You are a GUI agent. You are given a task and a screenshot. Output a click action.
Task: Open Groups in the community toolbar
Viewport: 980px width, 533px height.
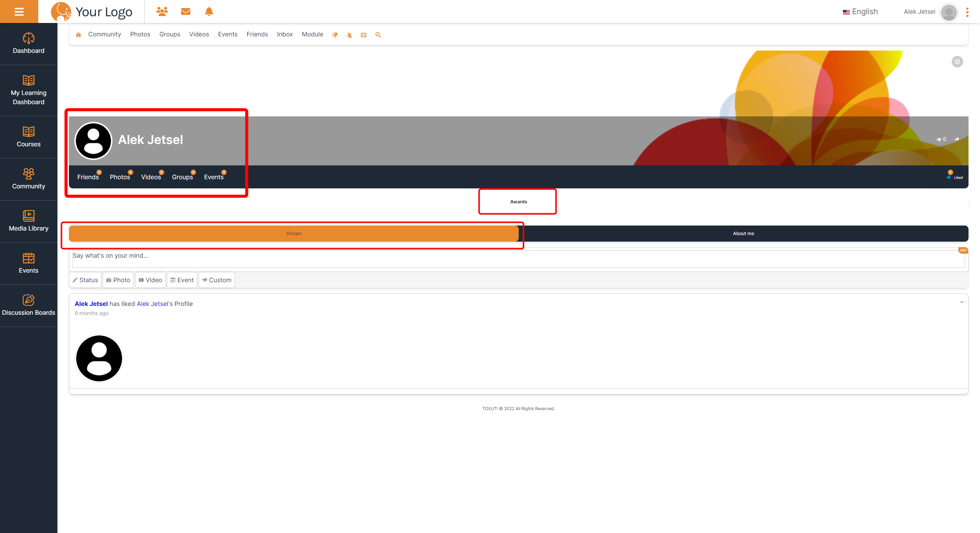point(170,34)
